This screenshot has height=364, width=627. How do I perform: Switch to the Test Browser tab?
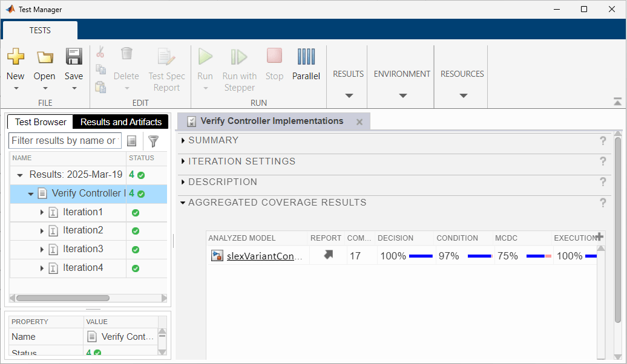point(41,122)
